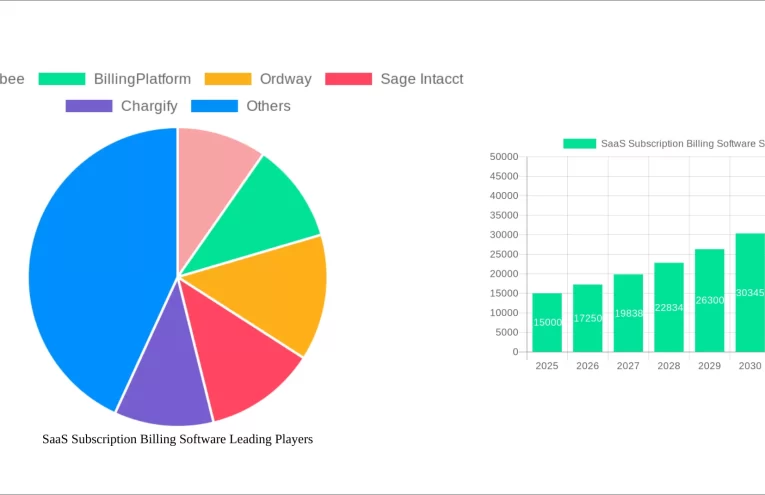Toggle Sage Intacct legend red swatch
The image size is (765, 495).
pyautogui.click(x=348, y=79)
